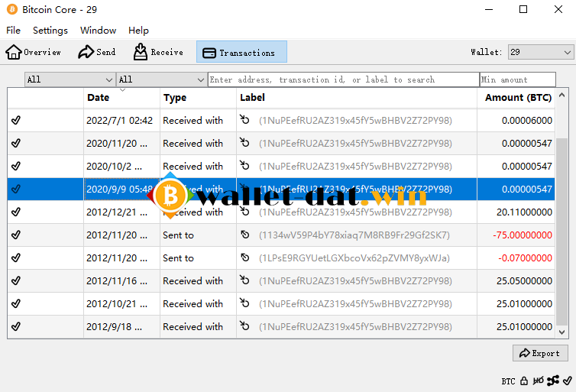The width and height of the screenshot is (576, 392).
Task: Open the Wallet selector dropdown showing 29
Action: pos(541,52)
